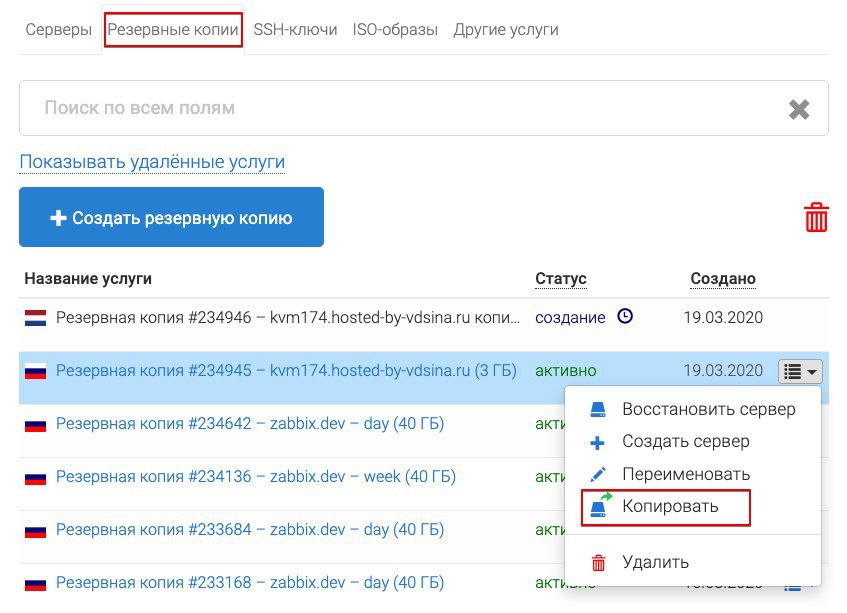Click the Netherlands flag of backup #234946
The height and width of the screenshot is (613, 847).
point(35,318)
